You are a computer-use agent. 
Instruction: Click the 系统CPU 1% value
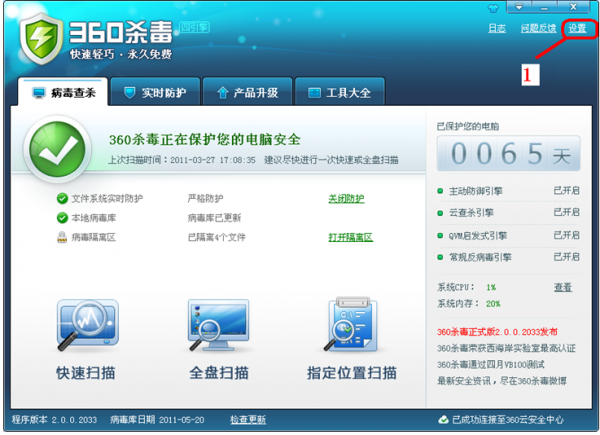pos(491,287)
